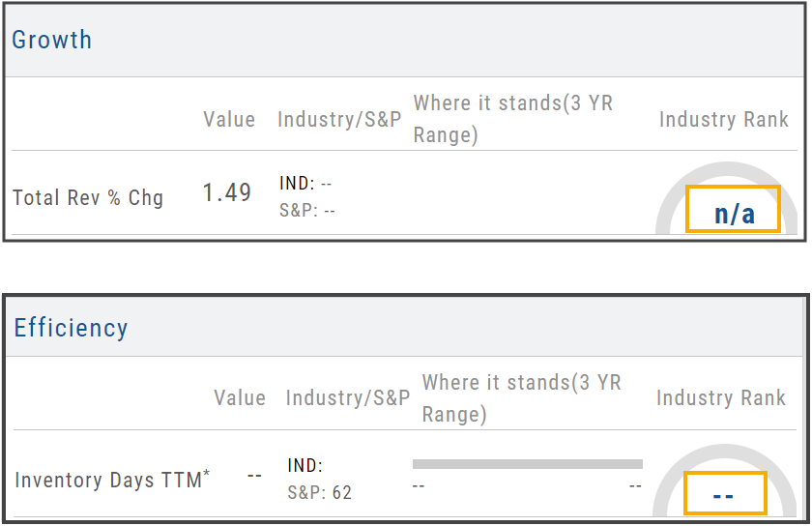Click the Efficiency Industry Rank dash gauge
Viewport: 812px width, 526px height.
724,494
